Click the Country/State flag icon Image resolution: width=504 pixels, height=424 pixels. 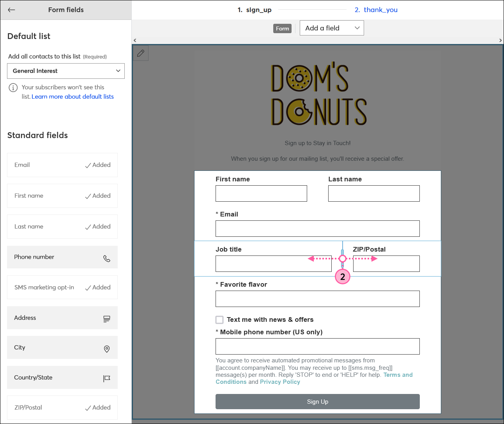pyautogui.click(x=107, y=378)
